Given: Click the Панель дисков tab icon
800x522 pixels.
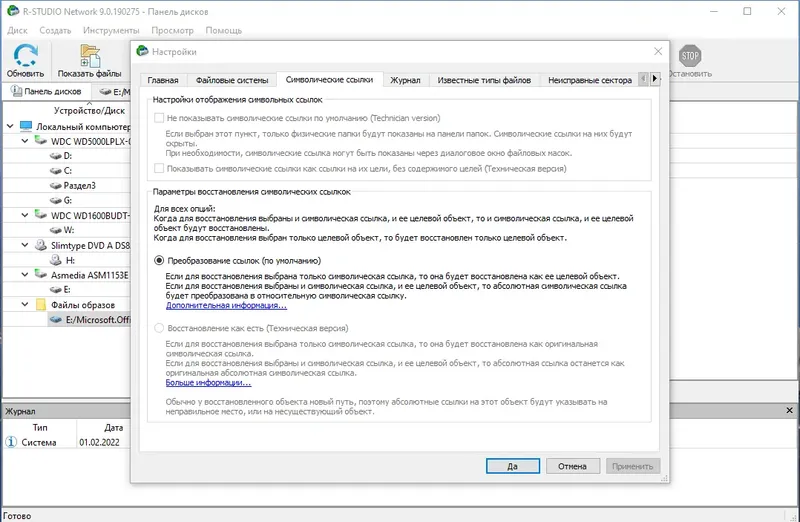Looking at the screenshot, I should click(16, 91).
